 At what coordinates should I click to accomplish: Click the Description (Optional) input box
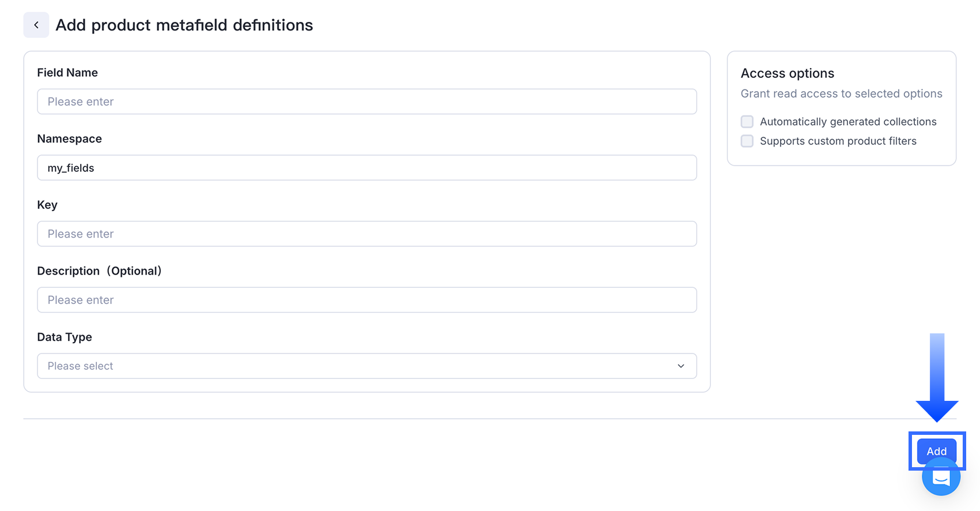(367, 300)
